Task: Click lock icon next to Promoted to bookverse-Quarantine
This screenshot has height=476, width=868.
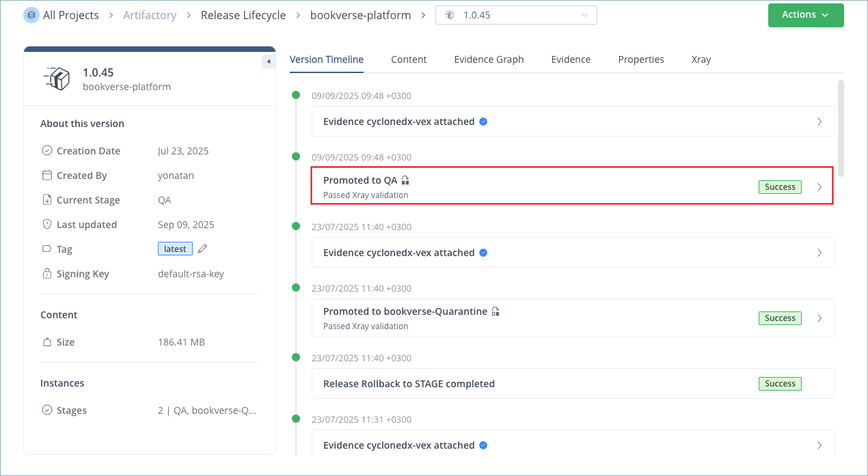Action: click(x=496, y=311)
